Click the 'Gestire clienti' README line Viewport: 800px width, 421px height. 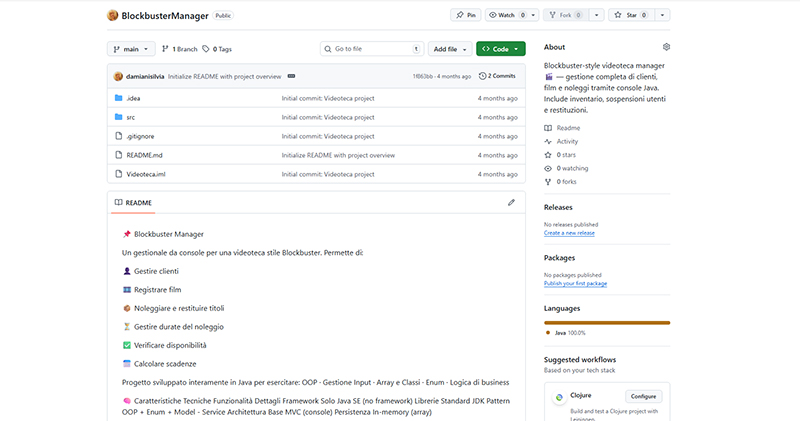pos(151,271)
